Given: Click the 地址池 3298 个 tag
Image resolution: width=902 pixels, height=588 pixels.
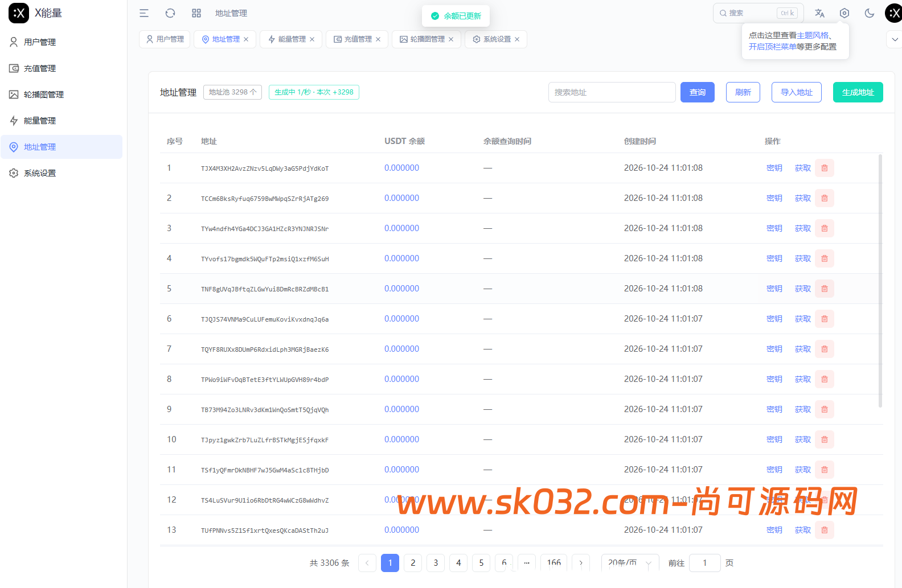Looking at the screenshot, I should point(232,92).
